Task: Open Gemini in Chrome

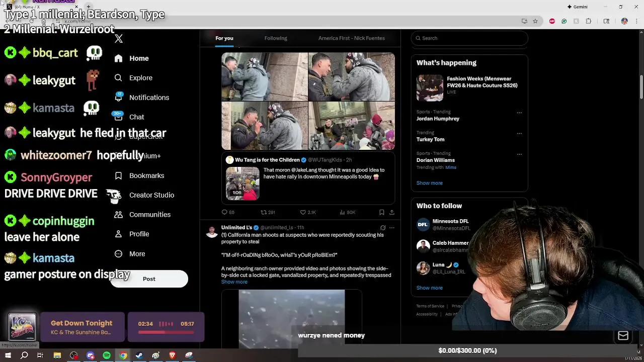Action: click(x=577, y=7)
